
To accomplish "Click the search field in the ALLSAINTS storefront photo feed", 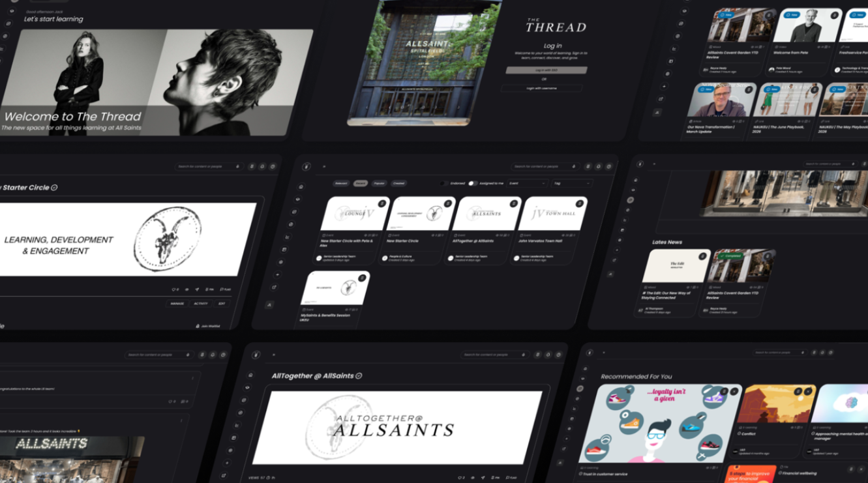I will (x=158, y=355).
